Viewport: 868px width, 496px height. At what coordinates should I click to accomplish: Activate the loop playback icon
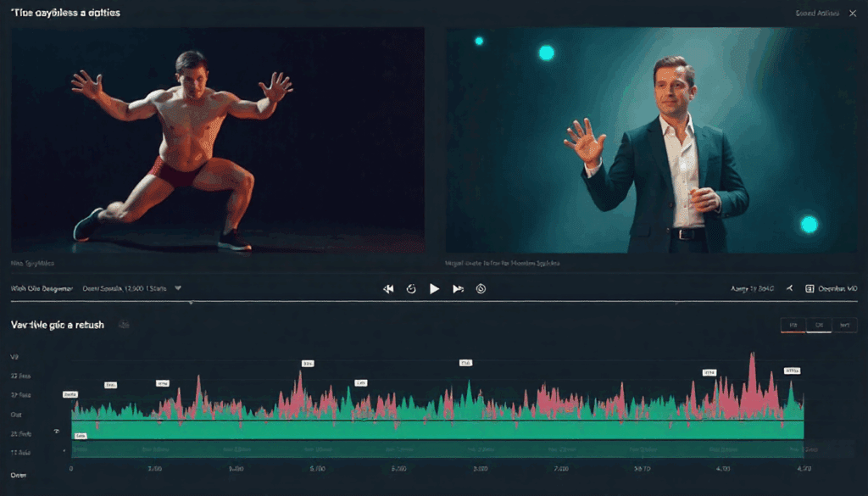pyautogui.click(x=411, y=289)
